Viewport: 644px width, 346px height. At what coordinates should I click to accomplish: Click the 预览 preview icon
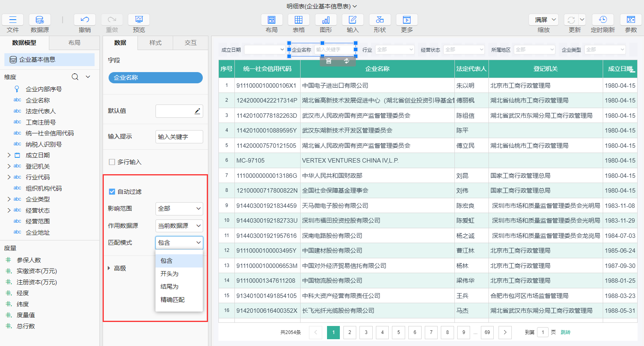click(x=139, y=20)
